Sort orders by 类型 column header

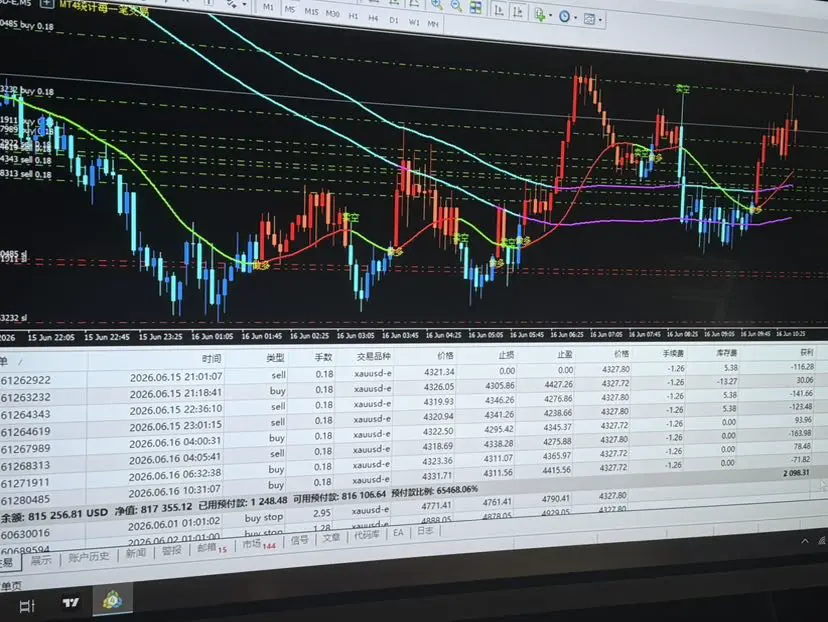pos(275,357)
